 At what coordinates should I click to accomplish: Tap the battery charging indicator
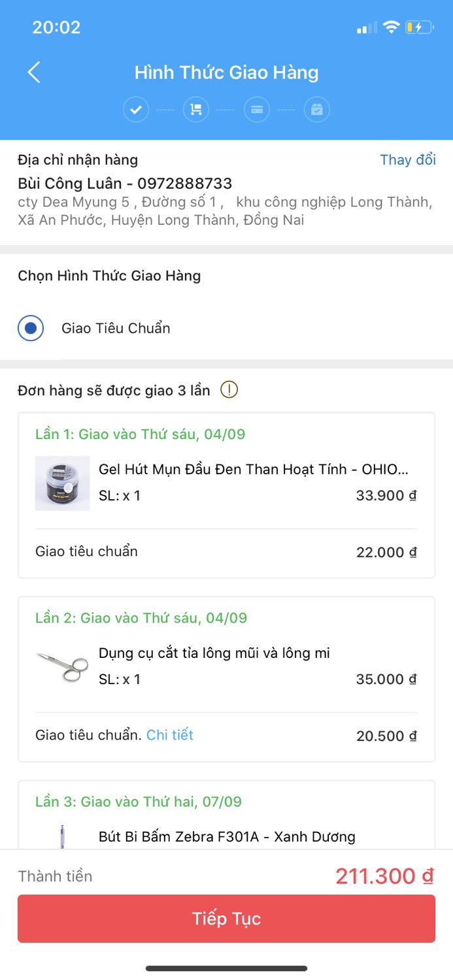pyautogui.click(x=419, y=27)
